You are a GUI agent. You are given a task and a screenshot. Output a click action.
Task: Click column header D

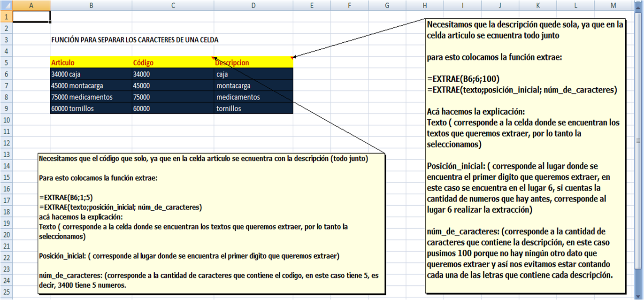[x=253, y=5]
